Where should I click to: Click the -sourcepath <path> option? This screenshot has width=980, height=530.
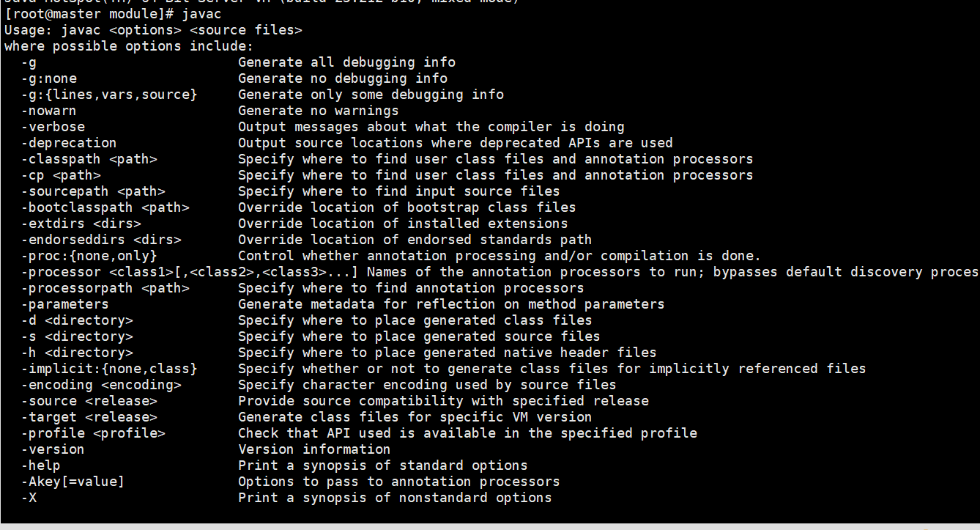pyautogui.click(x=93, y=191)
